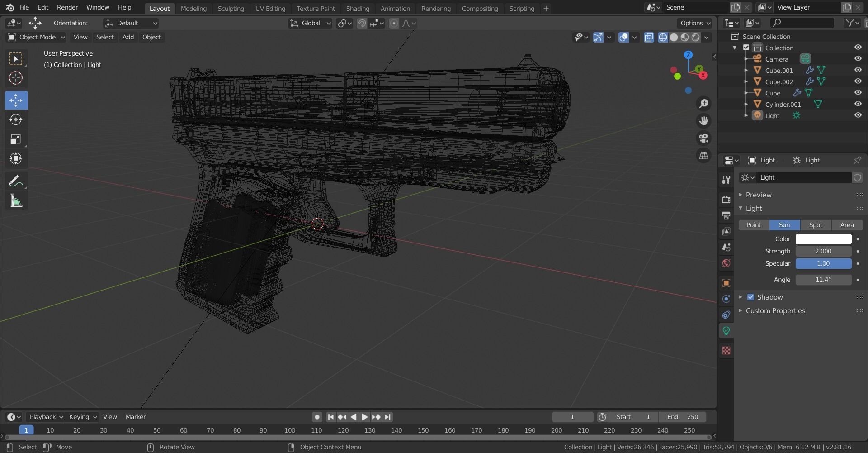Select the Select Box tool

[x=16, y=59]
